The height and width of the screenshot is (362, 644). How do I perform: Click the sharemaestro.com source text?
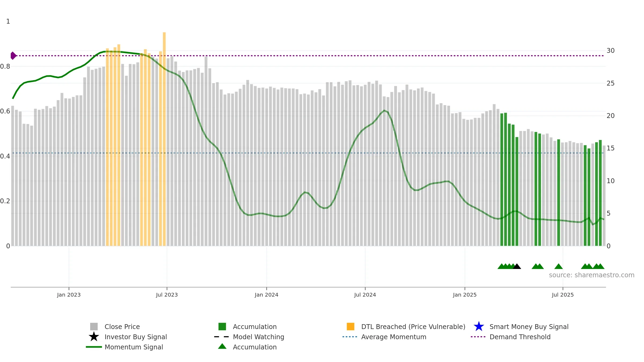(x=592, y=275)
